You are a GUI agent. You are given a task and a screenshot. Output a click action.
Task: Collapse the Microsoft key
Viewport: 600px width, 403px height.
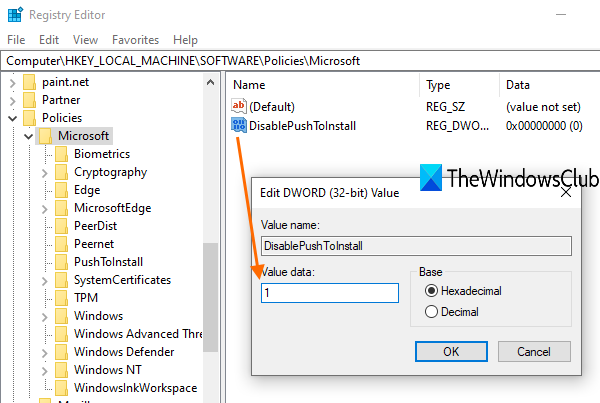coord(28,136)
